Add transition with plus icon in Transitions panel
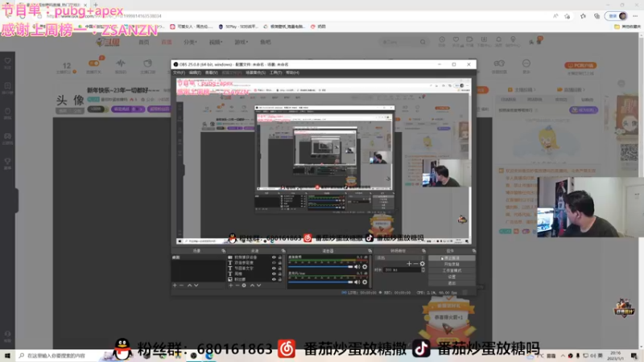644x362 pixels. point(409,264)
